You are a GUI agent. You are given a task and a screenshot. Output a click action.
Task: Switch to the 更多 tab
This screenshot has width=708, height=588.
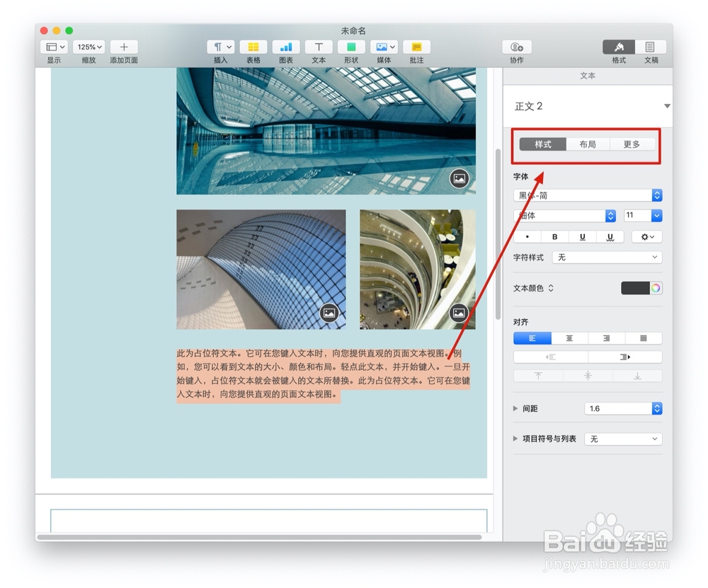tap(632, 144)
